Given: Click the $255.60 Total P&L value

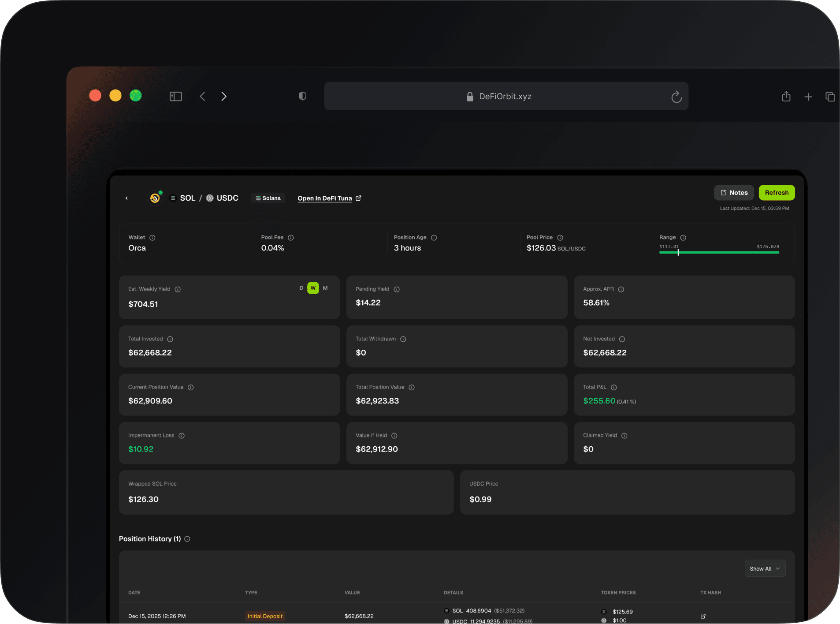Looking at the screenshot, I should click(599, 401).
